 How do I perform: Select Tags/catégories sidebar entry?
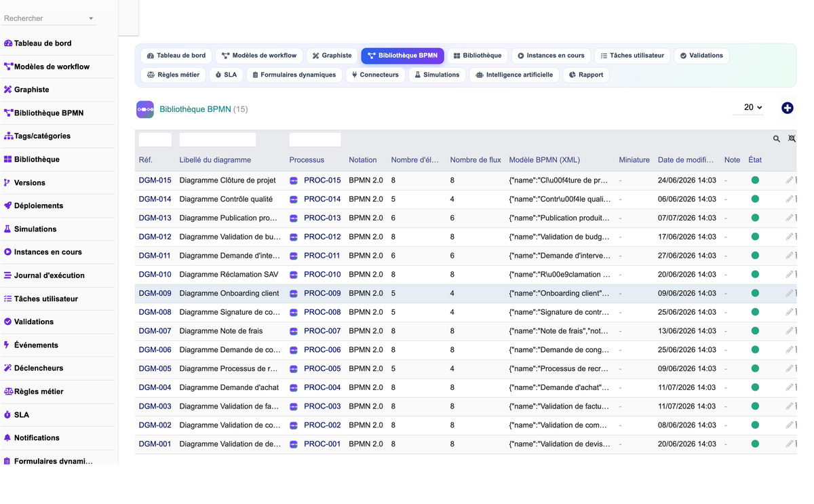(37, 136)
